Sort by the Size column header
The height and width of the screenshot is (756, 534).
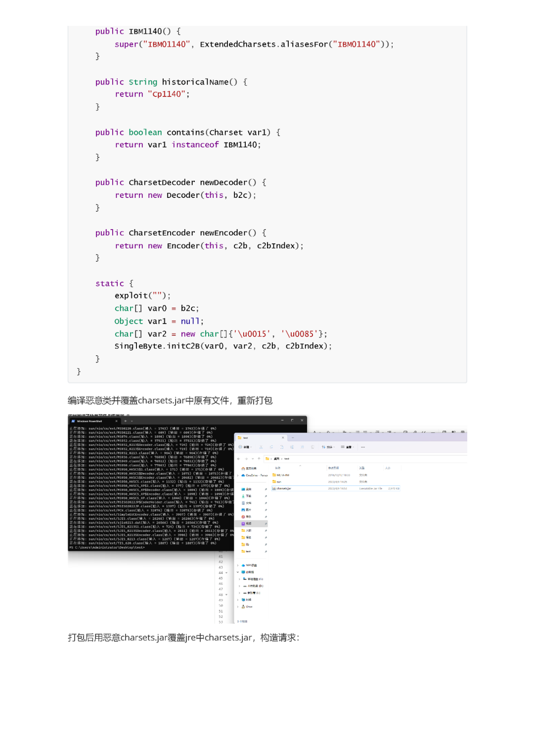[388, 468]
